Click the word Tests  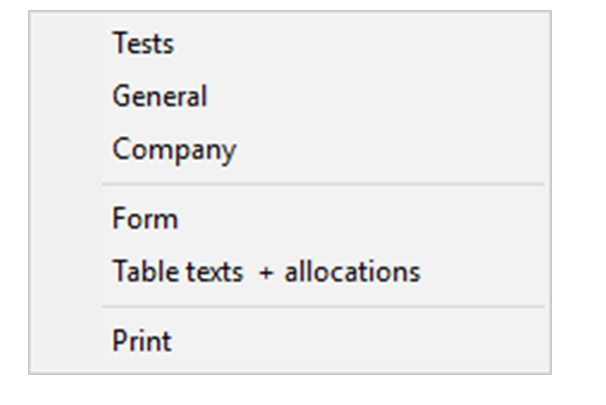pyautogui.click(x=143, y=44)
